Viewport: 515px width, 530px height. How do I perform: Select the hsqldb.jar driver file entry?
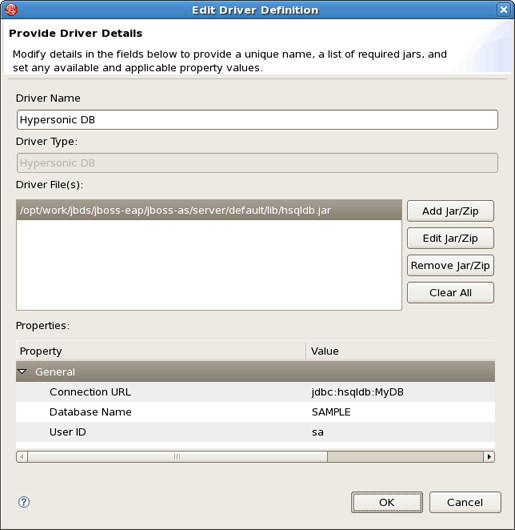click(x=209, y=210)
